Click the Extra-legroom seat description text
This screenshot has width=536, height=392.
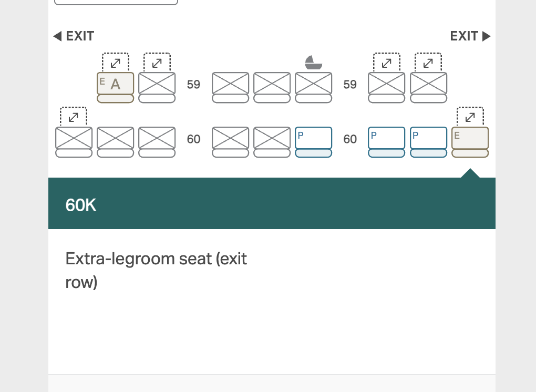click(156, 270)
